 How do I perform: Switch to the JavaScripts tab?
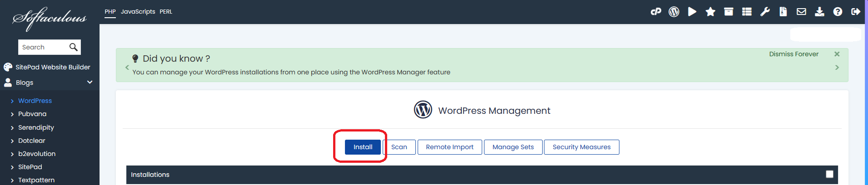click(138, 12)
